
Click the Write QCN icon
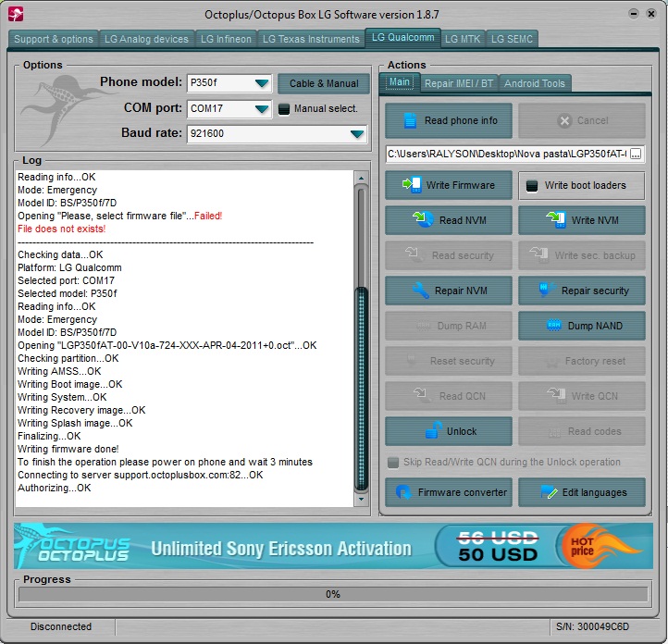(556, 395)
